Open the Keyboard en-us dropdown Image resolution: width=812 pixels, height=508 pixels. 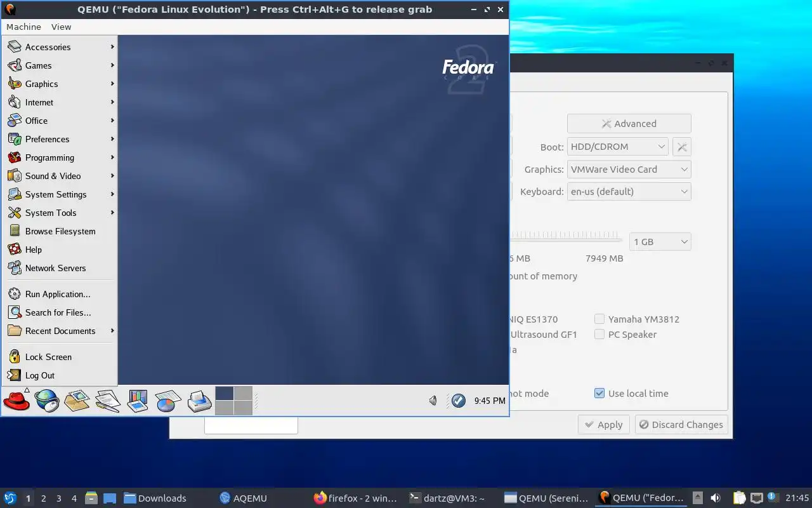tap(629, 192)
